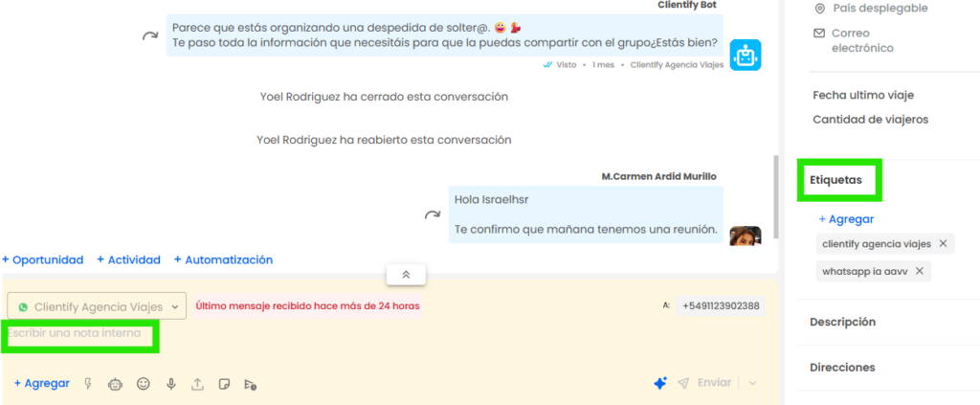The width and height of the screenshot is (980, 405).
Task: Click M.Carmen Ardid Murillo's profile photo
Action: point(745,235)
